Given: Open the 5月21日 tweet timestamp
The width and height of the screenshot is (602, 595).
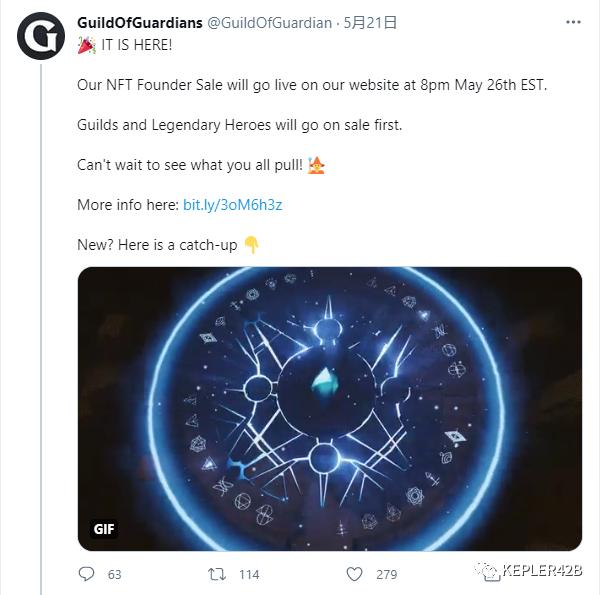Looking at the screenshot, I should click(369, 23).
